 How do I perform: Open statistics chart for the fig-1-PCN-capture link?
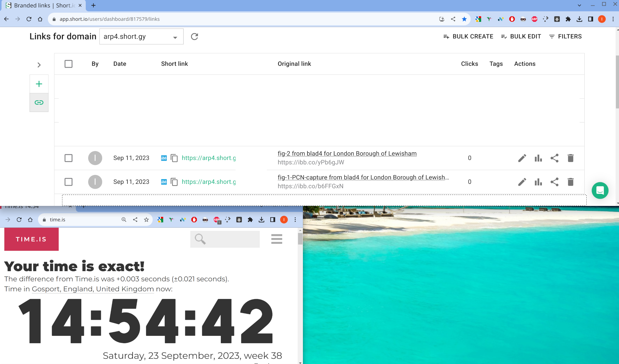tap(538, 182)
